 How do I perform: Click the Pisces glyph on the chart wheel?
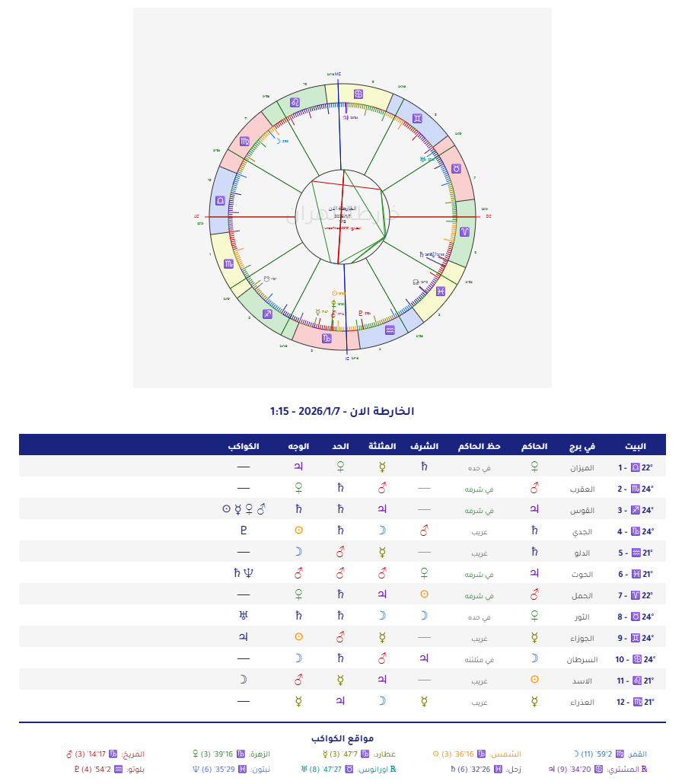(440, 291)
